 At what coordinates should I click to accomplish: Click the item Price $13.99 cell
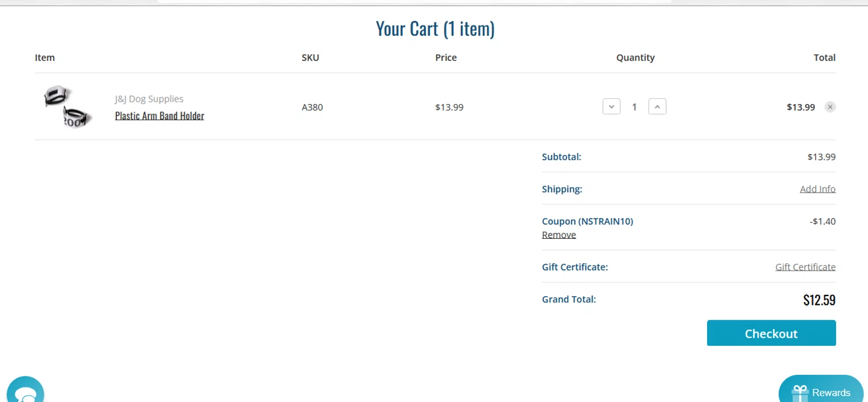pos(450,107)
